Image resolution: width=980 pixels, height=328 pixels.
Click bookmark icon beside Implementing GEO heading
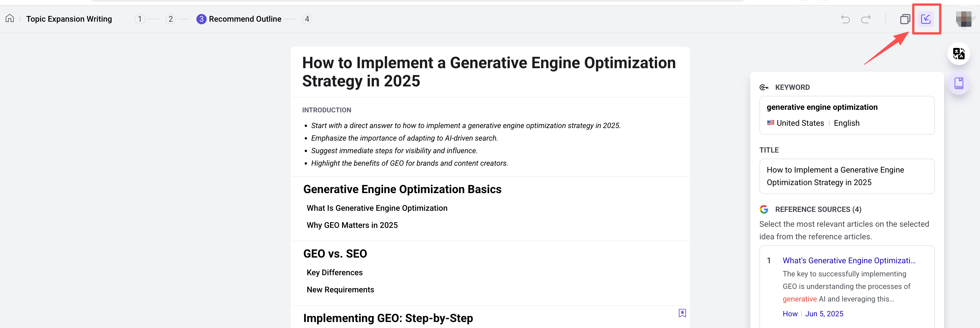click(682, 313)
